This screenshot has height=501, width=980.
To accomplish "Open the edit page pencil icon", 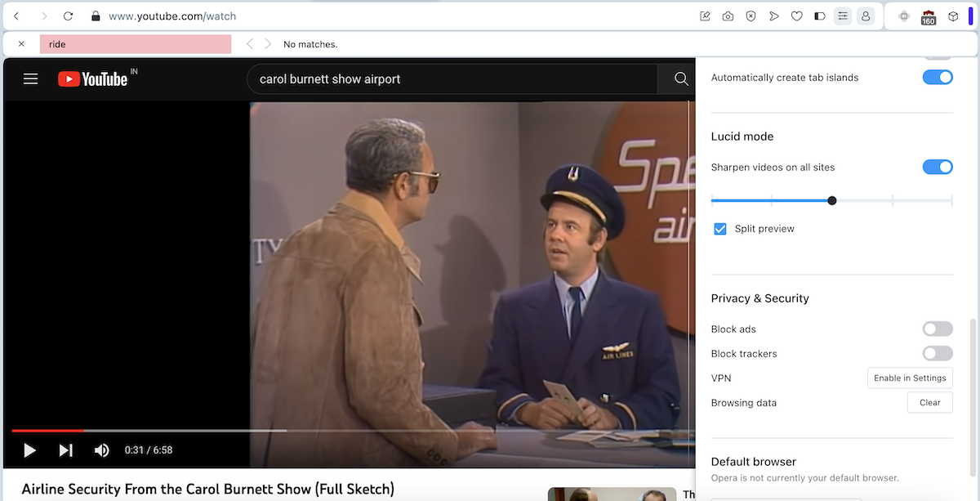I will coord(705,16).
